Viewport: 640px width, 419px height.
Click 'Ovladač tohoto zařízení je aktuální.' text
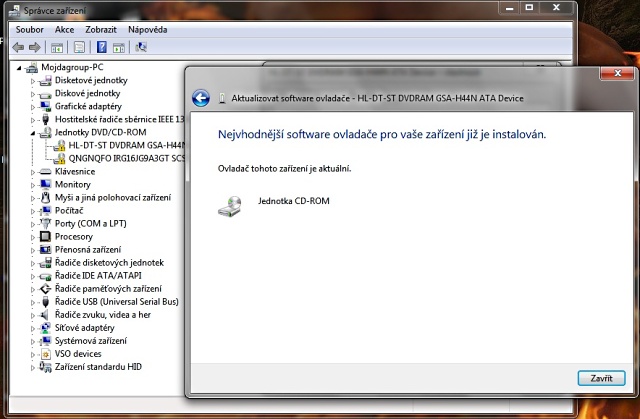(x=284, y=168)
